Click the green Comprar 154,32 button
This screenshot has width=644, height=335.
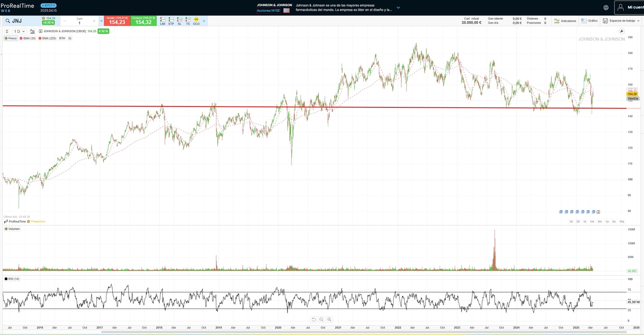click(x=143, y=21)
